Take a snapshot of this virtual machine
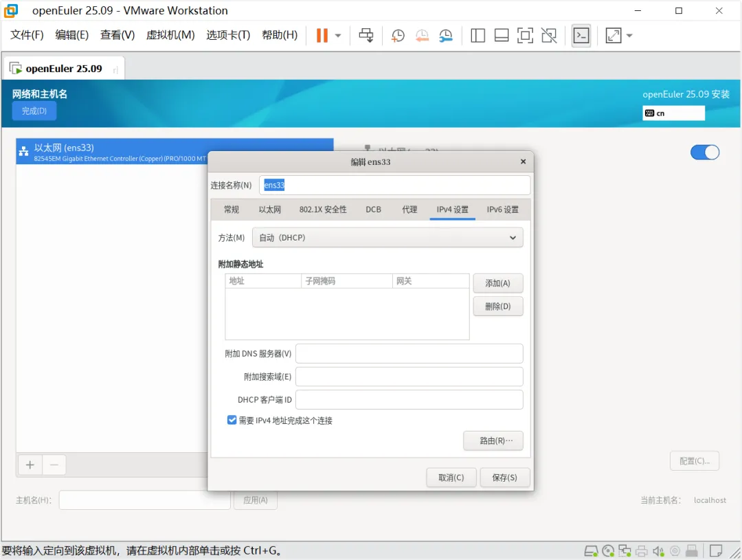742x560 pixels. pyautogui.click(x=398, y=36)
